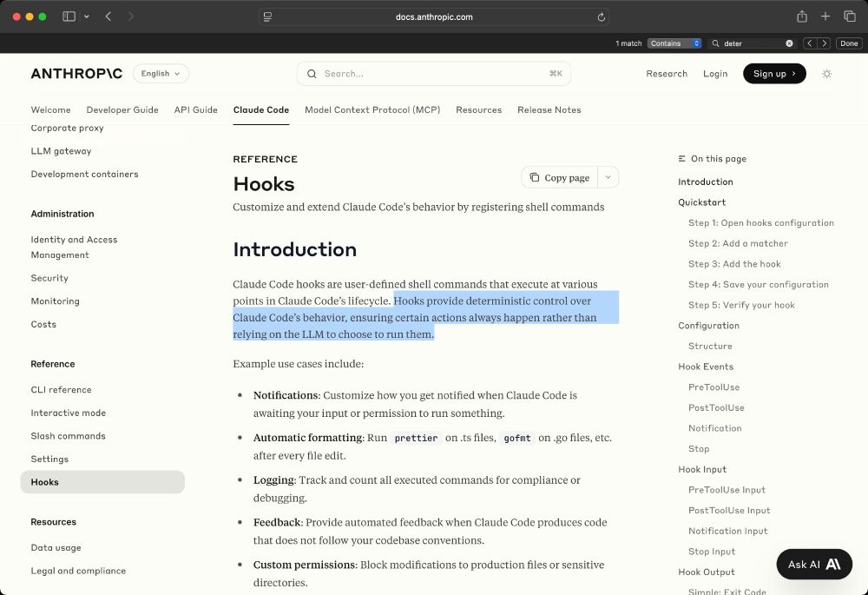The height and width of the screenshot is (595, 868).
Task: Open the Safari Share icon
Action: click(801, 17)
